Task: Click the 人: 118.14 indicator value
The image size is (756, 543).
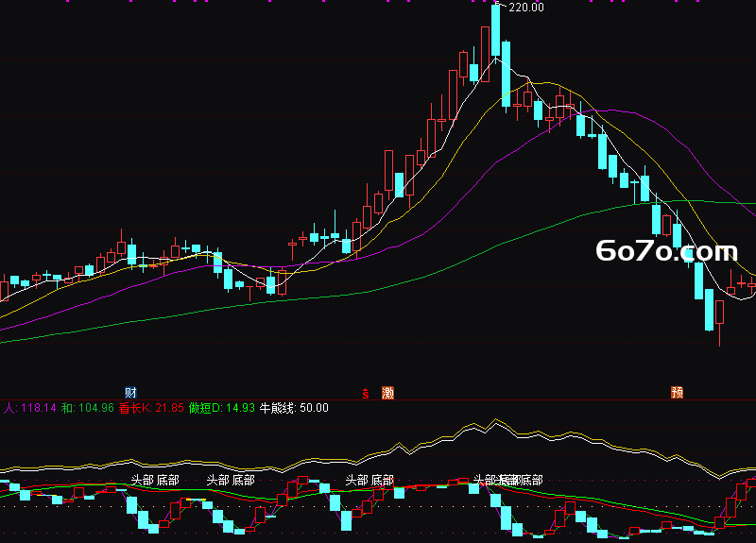Action: [30, 408]
